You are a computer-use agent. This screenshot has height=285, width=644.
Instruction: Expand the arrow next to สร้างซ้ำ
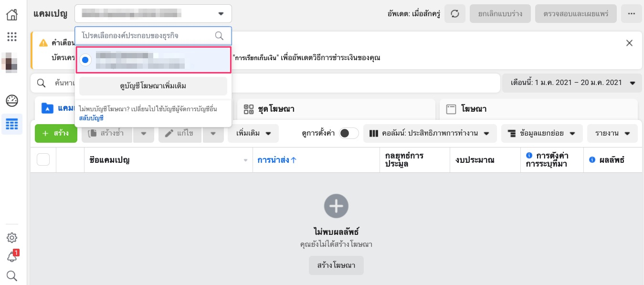(x=144, y=133)
